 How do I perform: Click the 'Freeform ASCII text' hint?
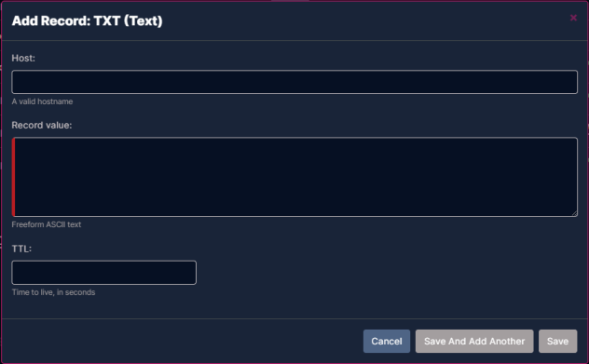pyautogui.click(x=47, y=224)
